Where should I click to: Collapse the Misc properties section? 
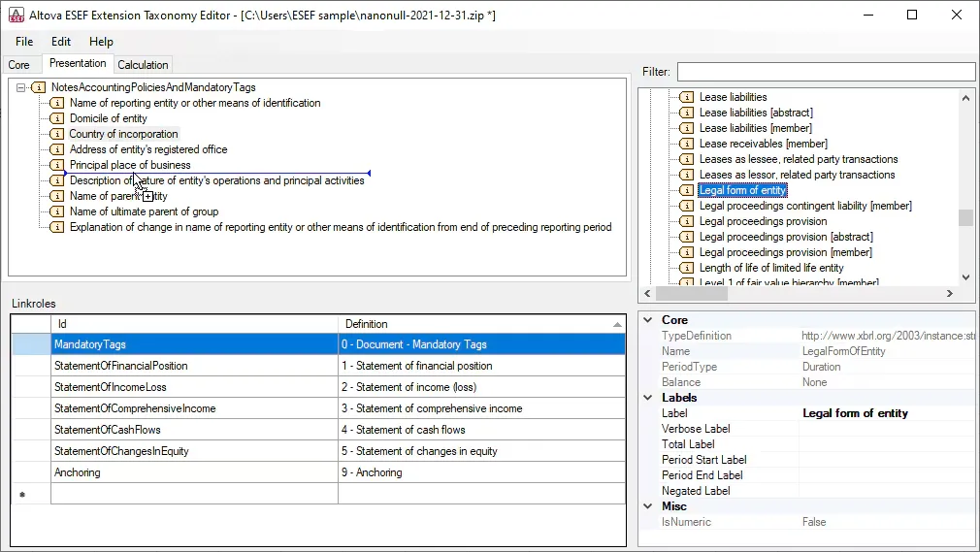coord(648,506)
